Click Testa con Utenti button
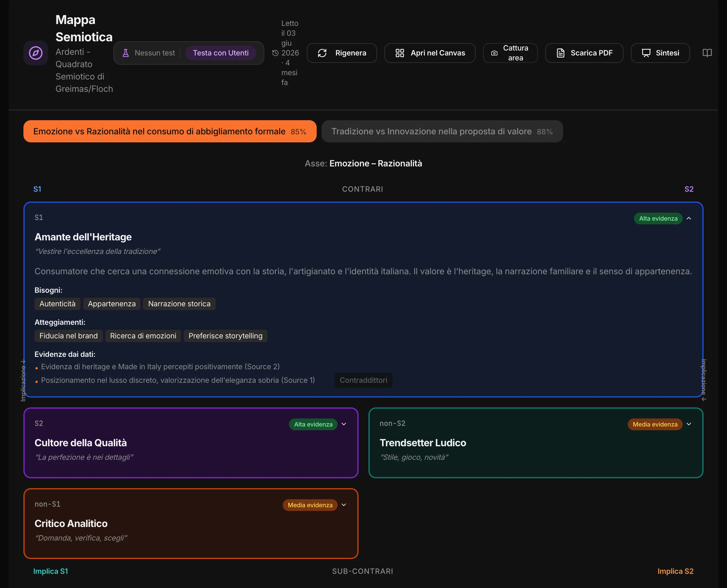The image size is (727, 588). click(221, 53)
